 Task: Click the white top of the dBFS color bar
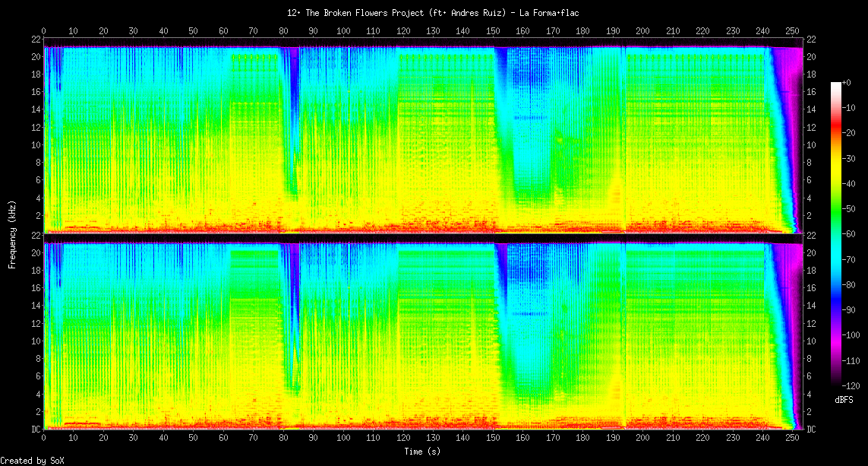coord(836,84)
